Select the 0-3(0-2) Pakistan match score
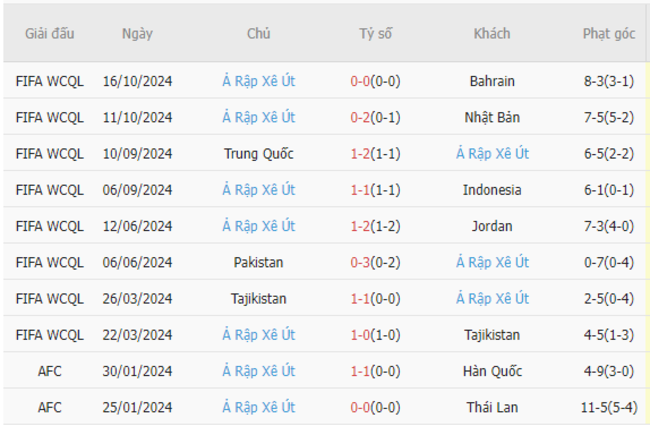Image resolution: width=650 pixels, height=435 pixels. click(x=376, y=262)
